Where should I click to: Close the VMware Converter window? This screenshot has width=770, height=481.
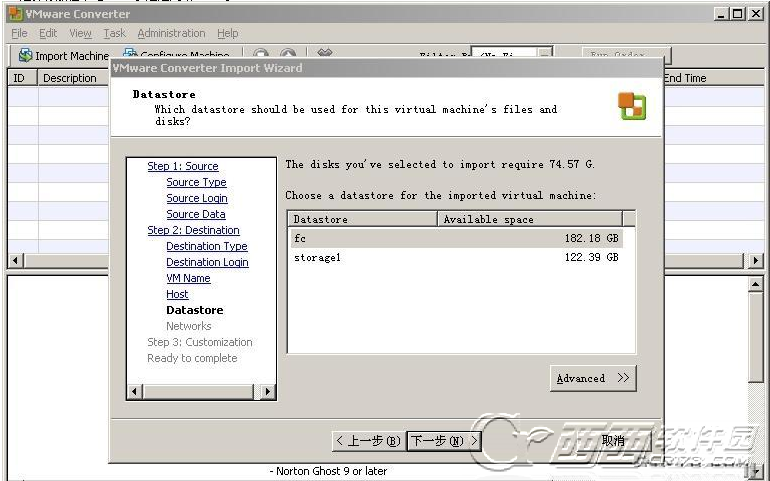(756, 14)
